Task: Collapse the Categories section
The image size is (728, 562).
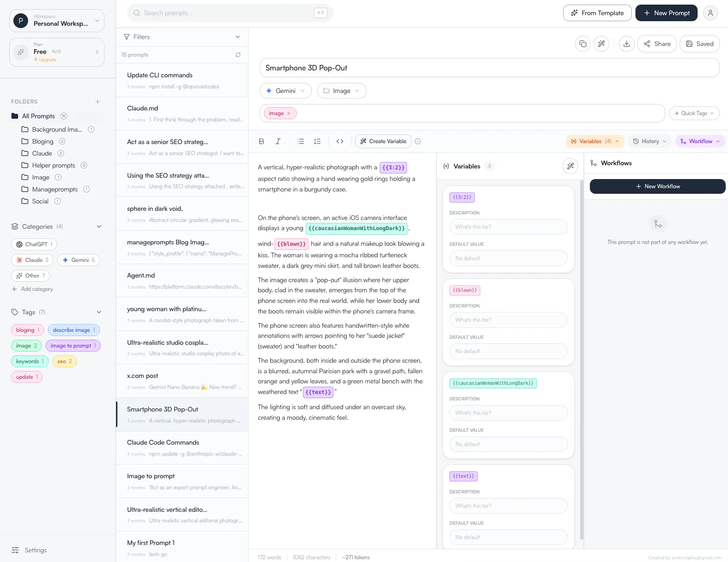Action: pyautogui.click(x=99, y=226)
